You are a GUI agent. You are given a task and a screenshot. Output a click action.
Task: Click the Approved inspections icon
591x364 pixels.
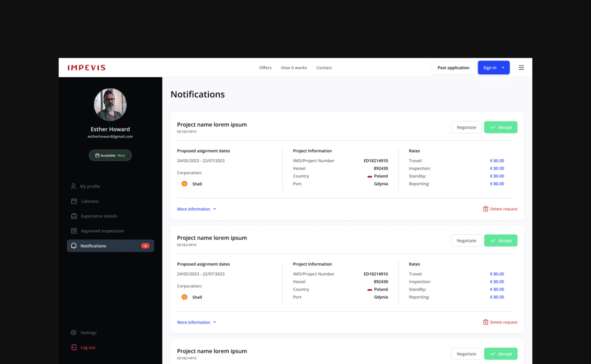tap(74, 231)
